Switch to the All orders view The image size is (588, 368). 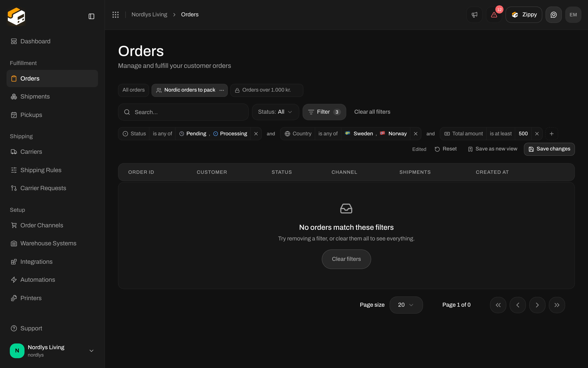coord(133,90)
